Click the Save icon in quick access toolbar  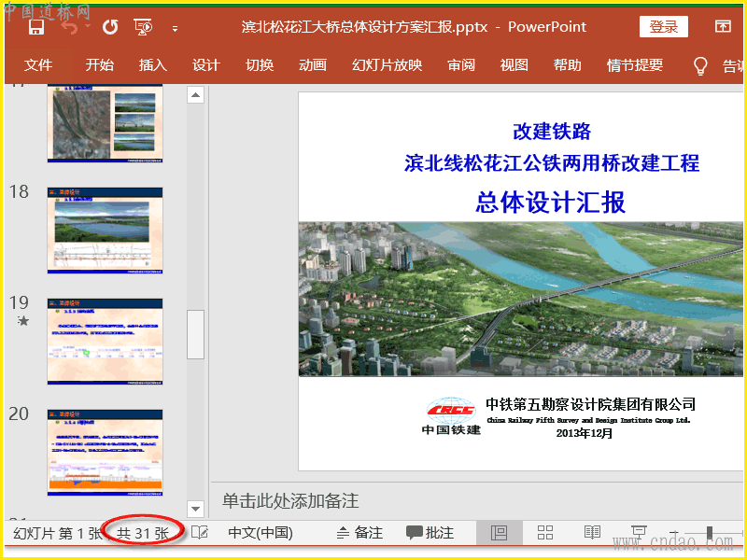point(36,27)
